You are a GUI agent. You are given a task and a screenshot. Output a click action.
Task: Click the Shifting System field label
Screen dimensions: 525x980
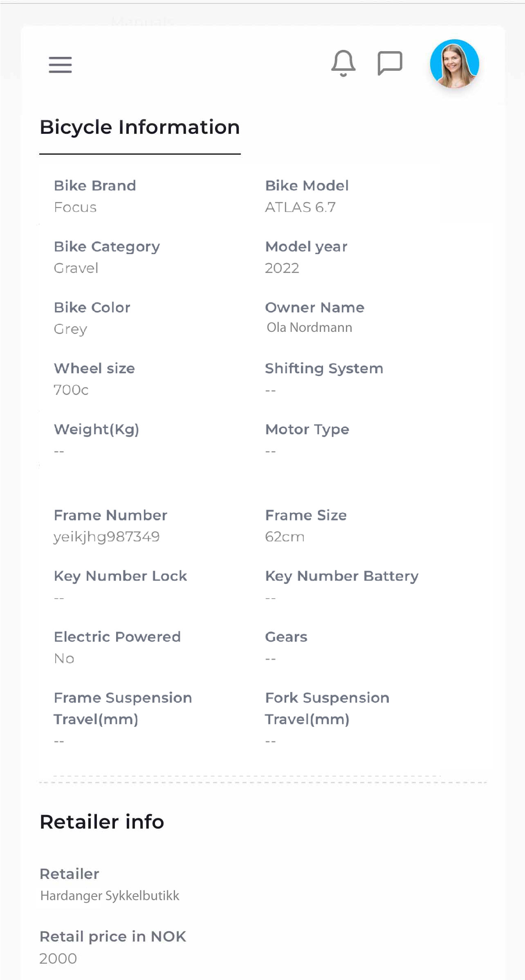tap(324, 369)
